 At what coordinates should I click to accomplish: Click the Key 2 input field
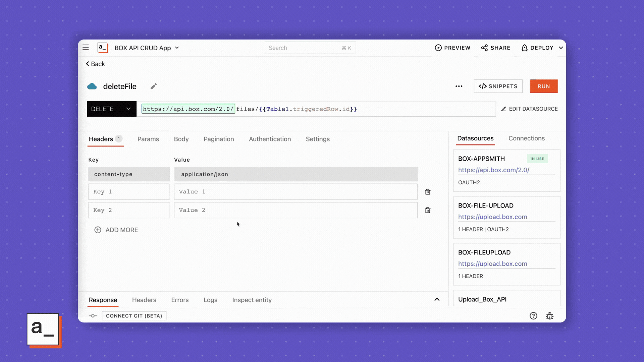pyautogui.click(x=129, y=210)
